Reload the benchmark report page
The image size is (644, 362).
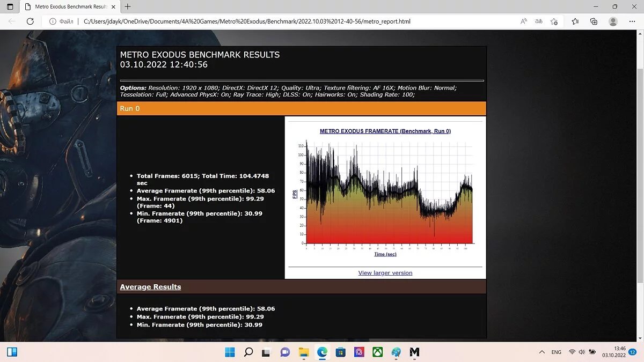[30, 21]
